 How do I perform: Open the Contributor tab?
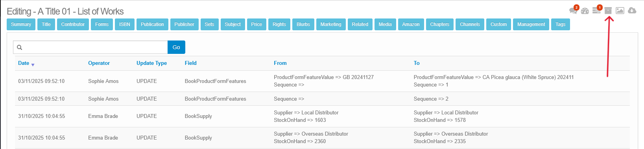[73, 24]
